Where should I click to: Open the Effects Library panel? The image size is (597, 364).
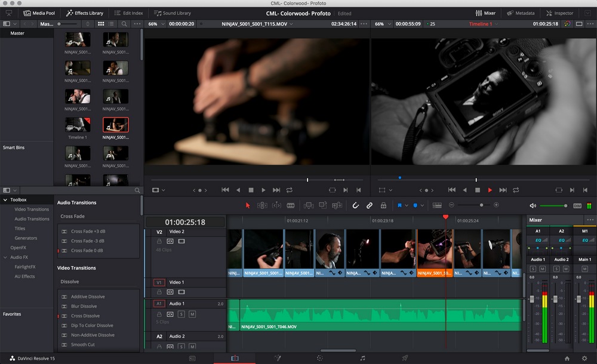85,13
